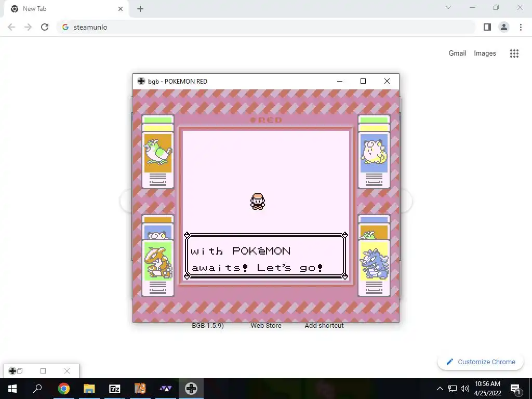Close the New Tab tab
The height and width of the screenshot is (399, 532).
tap(121, 9)
